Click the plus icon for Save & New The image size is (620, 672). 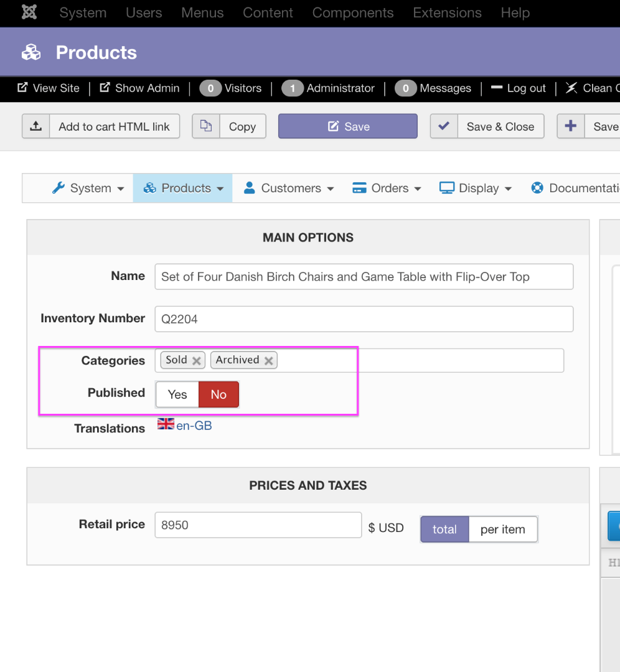570,126
